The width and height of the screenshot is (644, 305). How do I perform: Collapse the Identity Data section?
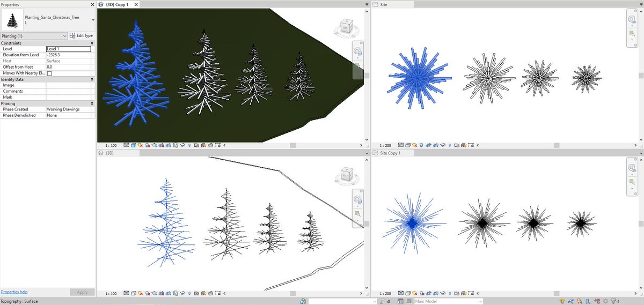[x=92, y=79]
